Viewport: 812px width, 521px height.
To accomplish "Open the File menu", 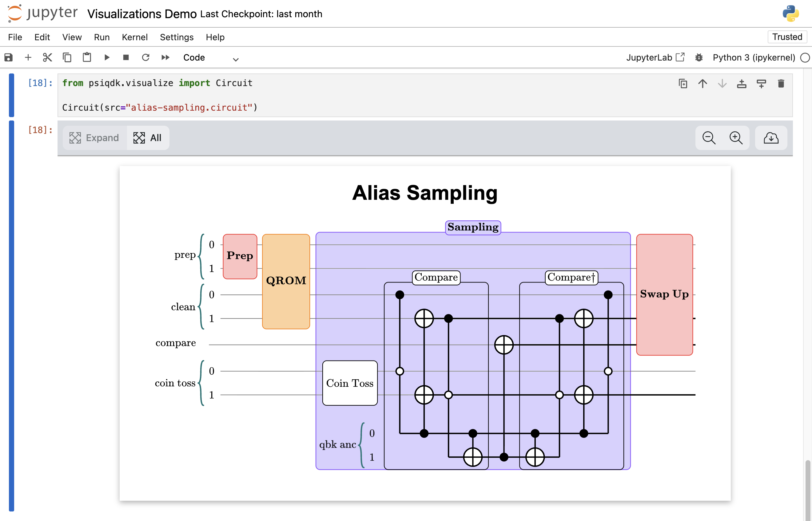I will tap(15, 37).
